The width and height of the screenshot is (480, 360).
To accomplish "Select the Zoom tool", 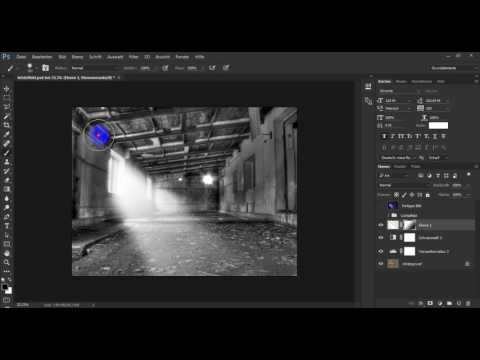I will coord(6,262).
